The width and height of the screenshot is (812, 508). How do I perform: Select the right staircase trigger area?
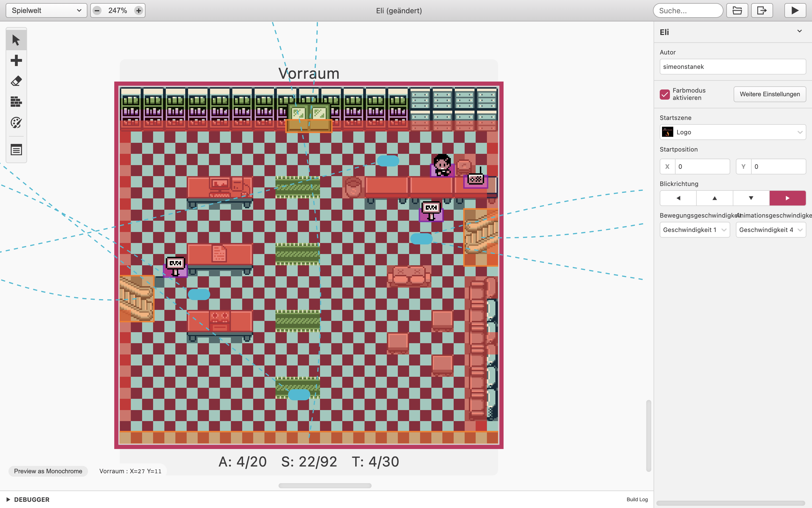pos(481,237)
